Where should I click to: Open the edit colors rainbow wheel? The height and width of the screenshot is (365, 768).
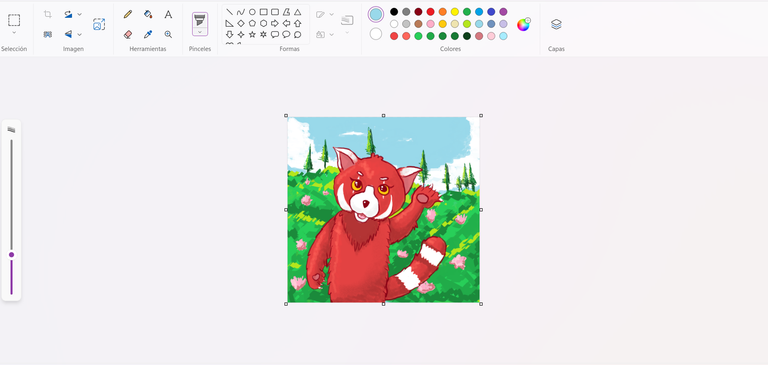[x=523, y=24]
